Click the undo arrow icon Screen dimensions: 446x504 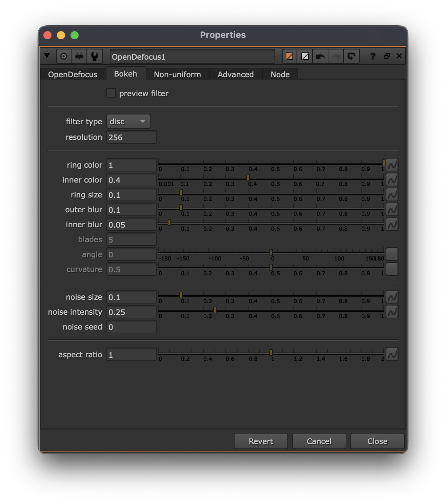tap(320, 56)
